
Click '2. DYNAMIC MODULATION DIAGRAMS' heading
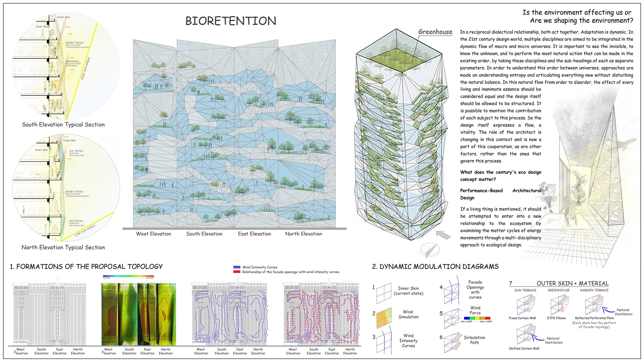pos(435,266)
